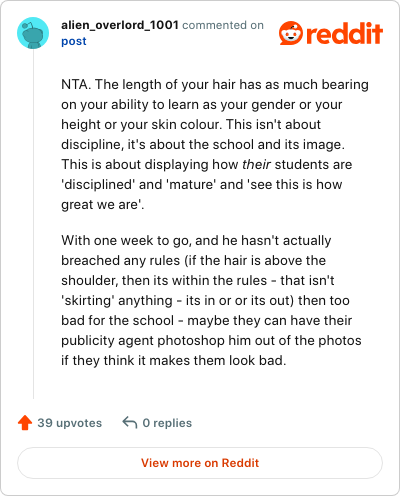Click the italic word their
This screenshot has height=496, width=400.
tap(256, 164)
